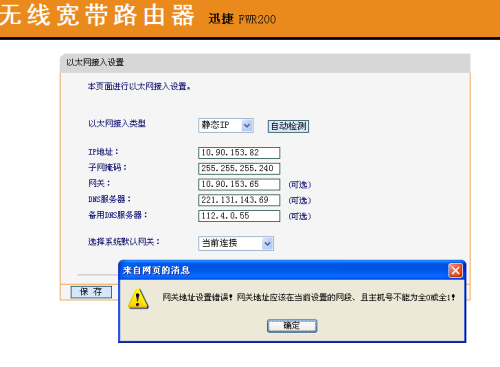Click the gateway error message text
The image size is (500, 367).
309,297
